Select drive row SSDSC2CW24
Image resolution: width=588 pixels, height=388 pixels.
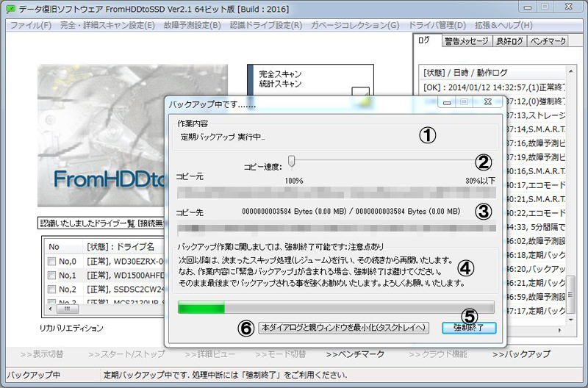(x=104, y=289)
